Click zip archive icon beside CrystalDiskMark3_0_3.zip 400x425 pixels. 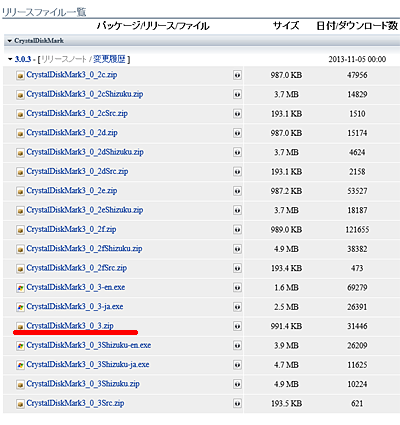point(20,327)
